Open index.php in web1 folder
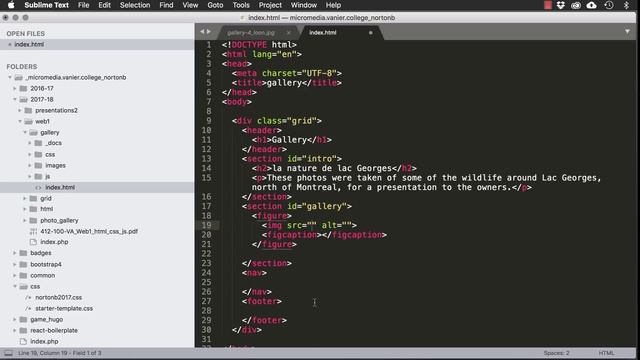This screenshot has width=640, height=360. click(x=54, y=242)
